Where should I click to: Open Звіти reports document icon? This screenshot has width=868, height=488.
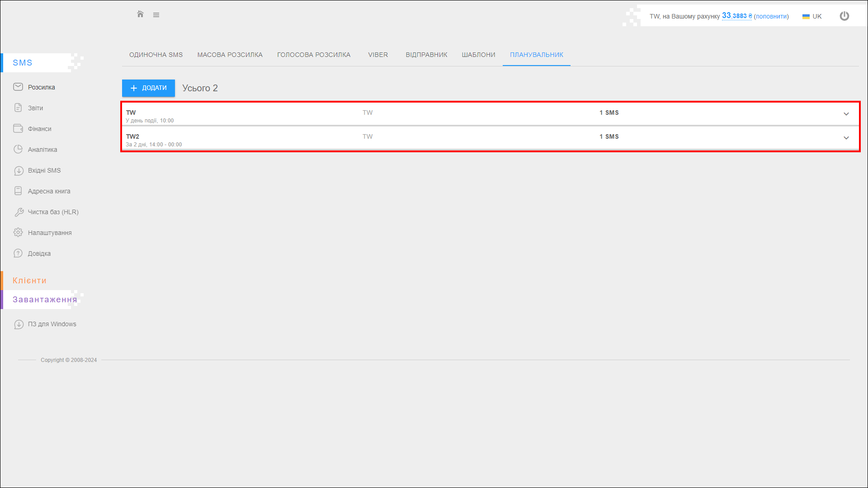coord(18,108)
